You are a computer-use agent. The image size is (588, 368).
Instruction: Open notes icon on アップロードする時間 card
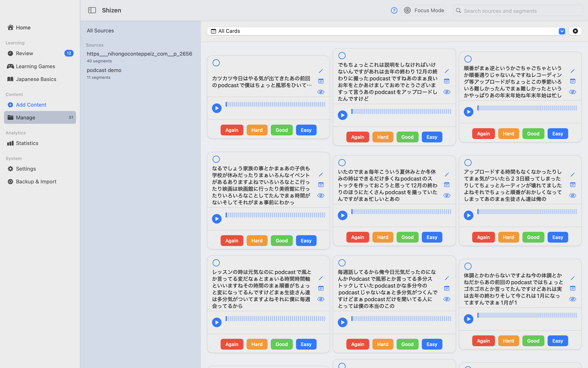(572, 185)
